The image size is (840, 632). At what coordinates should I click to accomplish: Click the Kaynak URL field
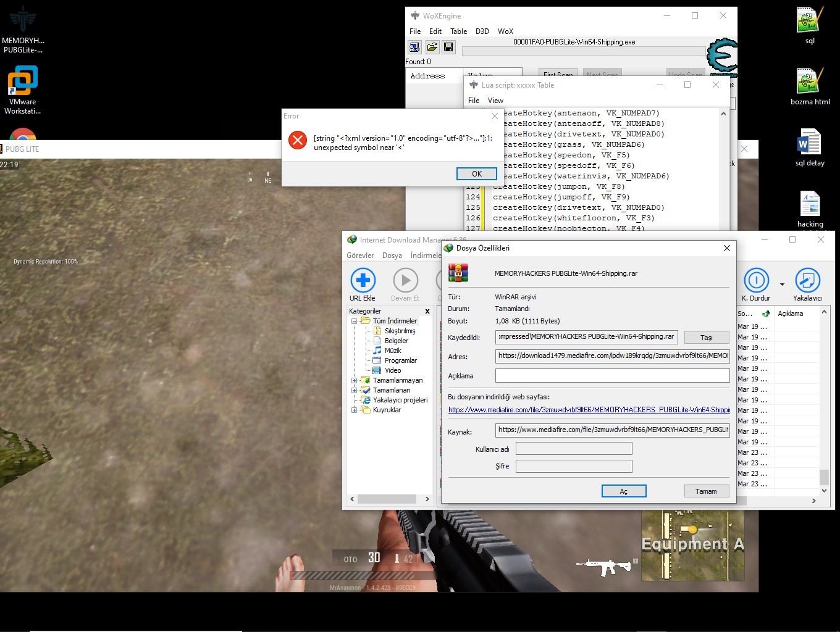(x=612, y=430)
